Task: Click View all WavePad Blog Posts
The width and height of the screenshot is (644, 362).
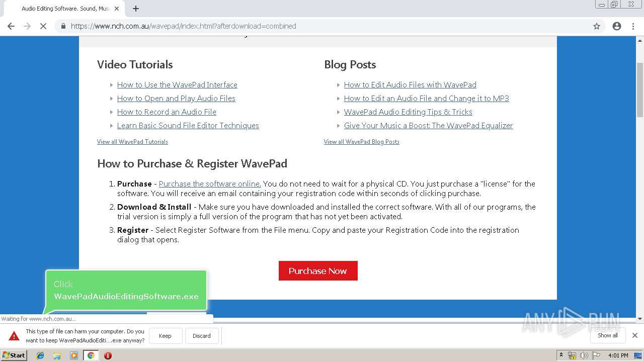Action: (x=362, y=142)
